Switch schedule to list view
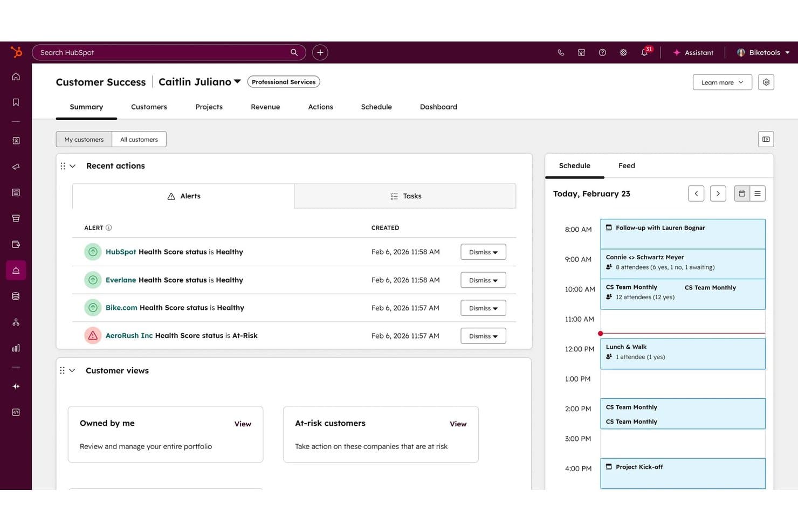 click(758, 194)
